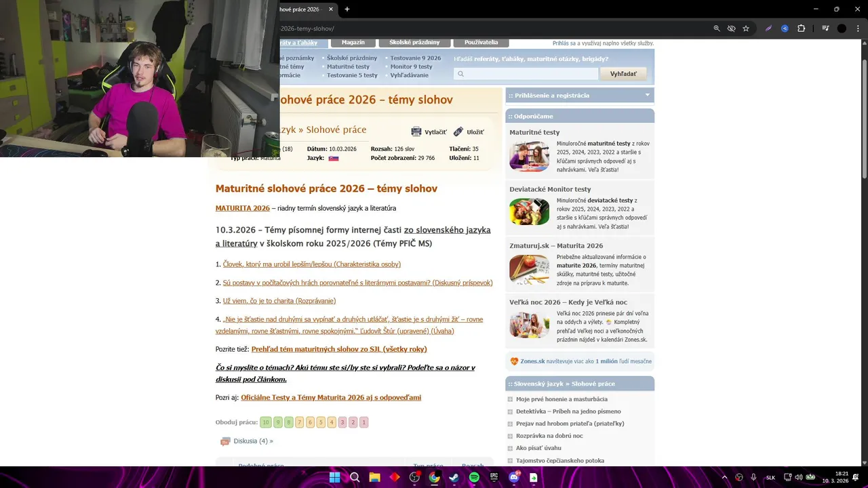Open the Windows Start button
Viewport: 868px width, 488px height.
pos(334,478)
